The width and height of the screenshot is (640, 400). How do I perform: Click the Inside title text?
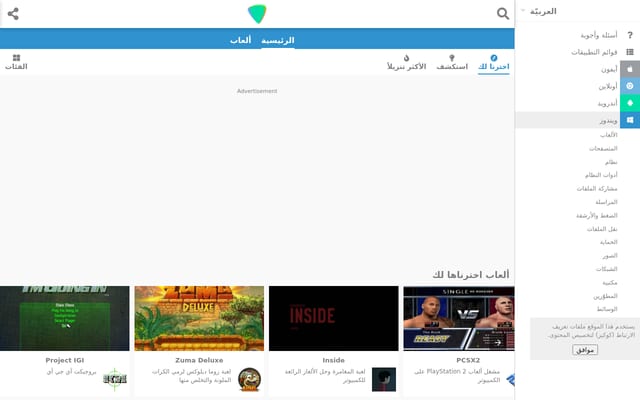333,360
